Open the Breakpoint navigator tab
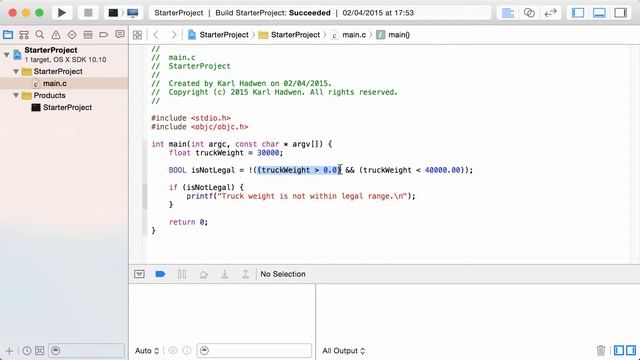Screen dimensions: 640x360 pyautogui.click(x=104, y=35)
